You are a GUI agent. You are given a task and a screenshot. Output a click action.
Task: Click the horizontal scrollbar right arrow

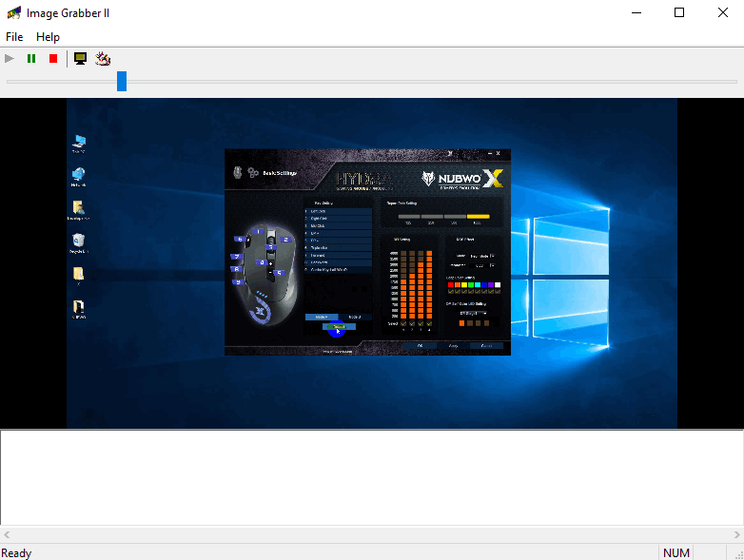click(x=736, y=535)
